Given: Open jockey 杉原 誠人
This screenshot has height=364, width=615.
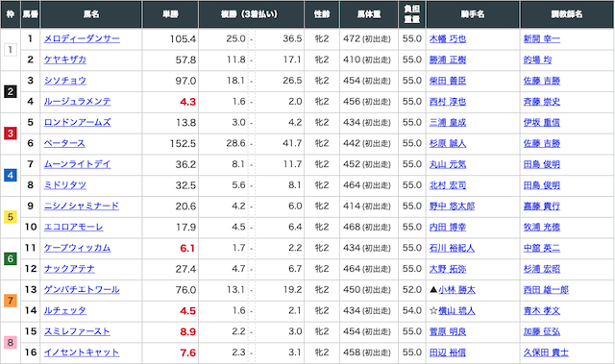Looking at the screenshot, I should click(448, 143).
